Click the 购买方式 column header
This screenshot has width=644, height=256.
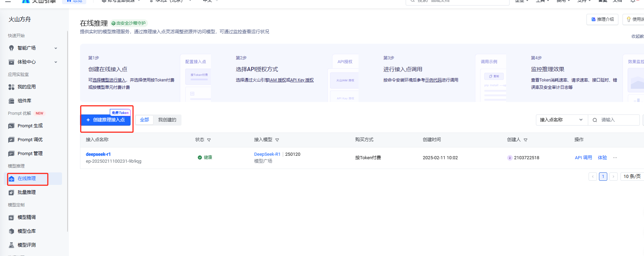364,140
